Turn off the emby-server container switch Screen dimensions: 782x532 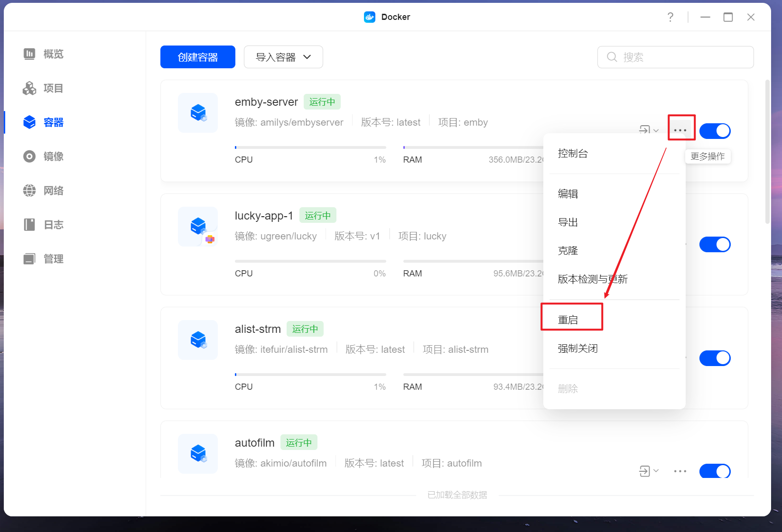715,131
